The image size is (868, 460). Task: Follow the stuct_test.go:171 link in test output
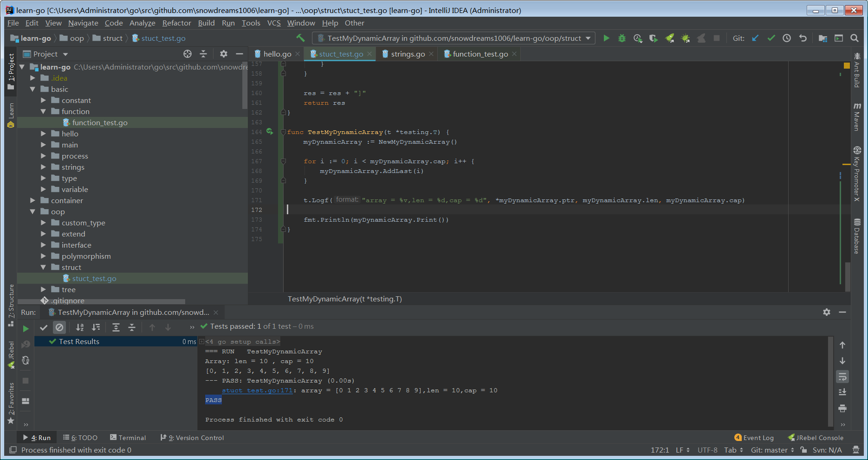(x=256, y=390)
